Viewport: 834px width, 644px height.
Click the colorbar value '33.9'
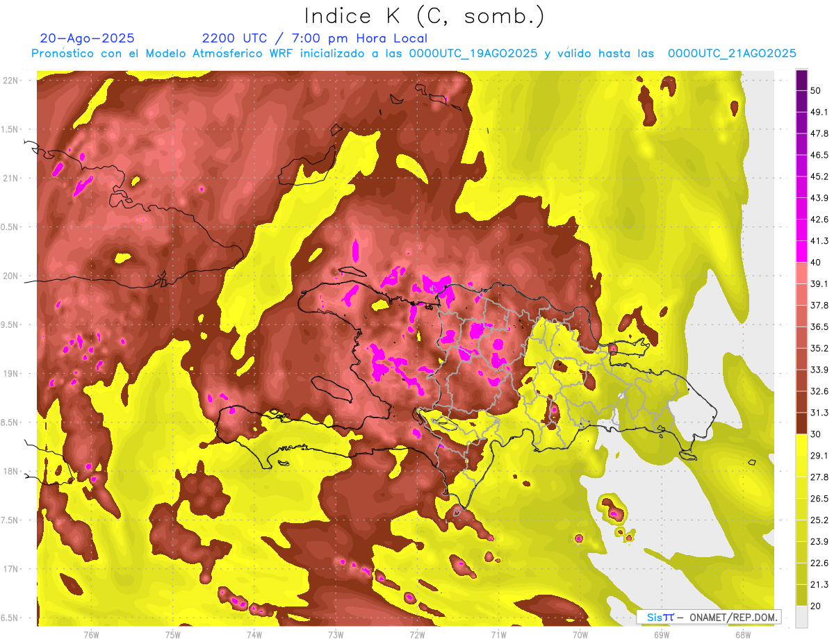819,370
